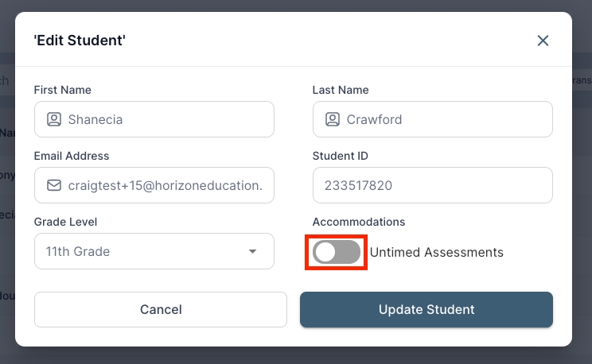592x364 pixels.
Task: Click the Grade Level label
Action: [65, 222]
